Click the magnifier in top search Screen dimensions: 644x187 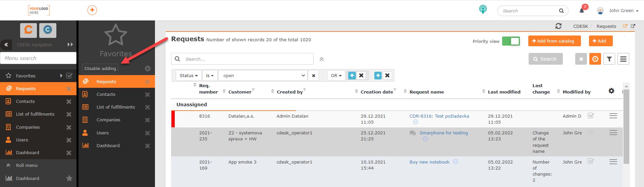(561, 11)
